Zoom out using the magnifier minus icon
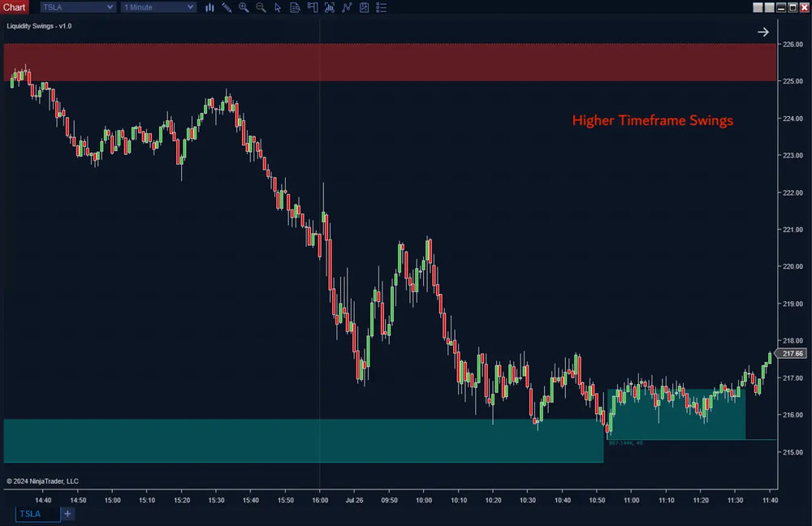Screen dimensions: 812x526 click(261, 7)
